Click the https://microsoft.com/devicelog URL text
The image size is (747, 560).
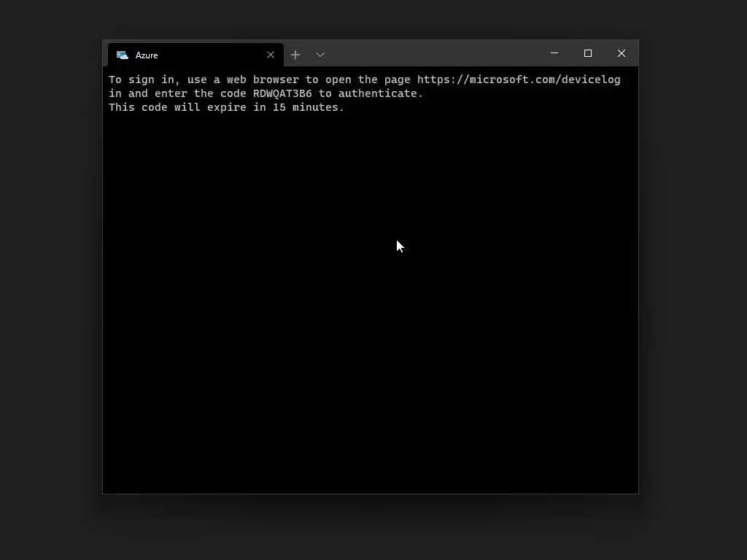pos(519,79)
